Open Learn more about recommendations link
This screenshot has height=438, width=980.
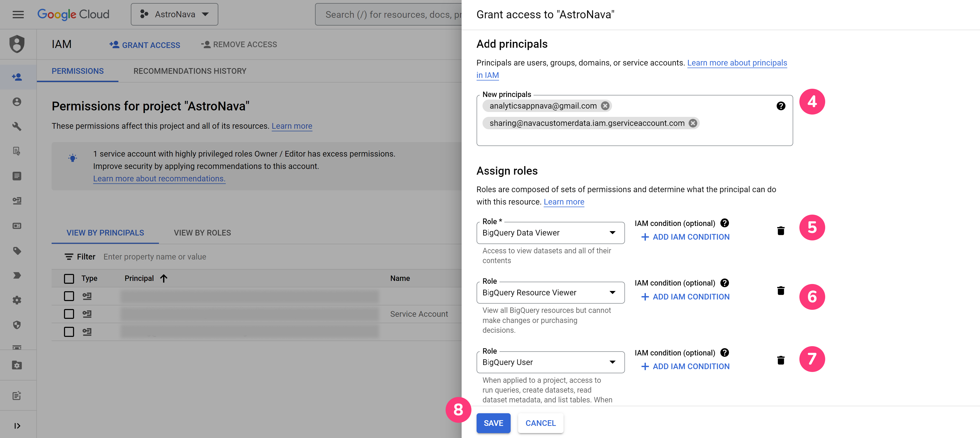point(159,179)
